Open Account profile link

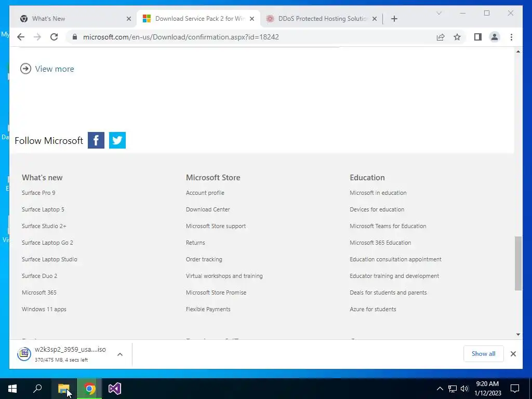pyautogui.click(x=205, y=193)
